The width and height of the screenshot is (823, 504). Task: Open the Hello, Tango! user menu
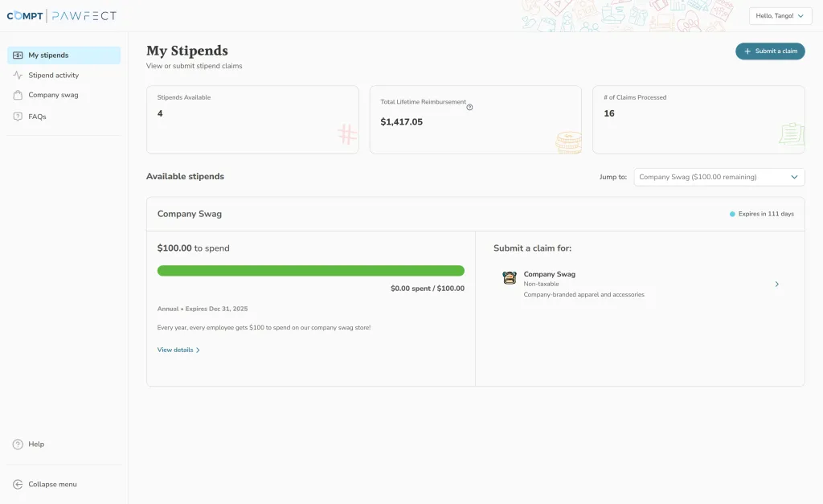780,15
